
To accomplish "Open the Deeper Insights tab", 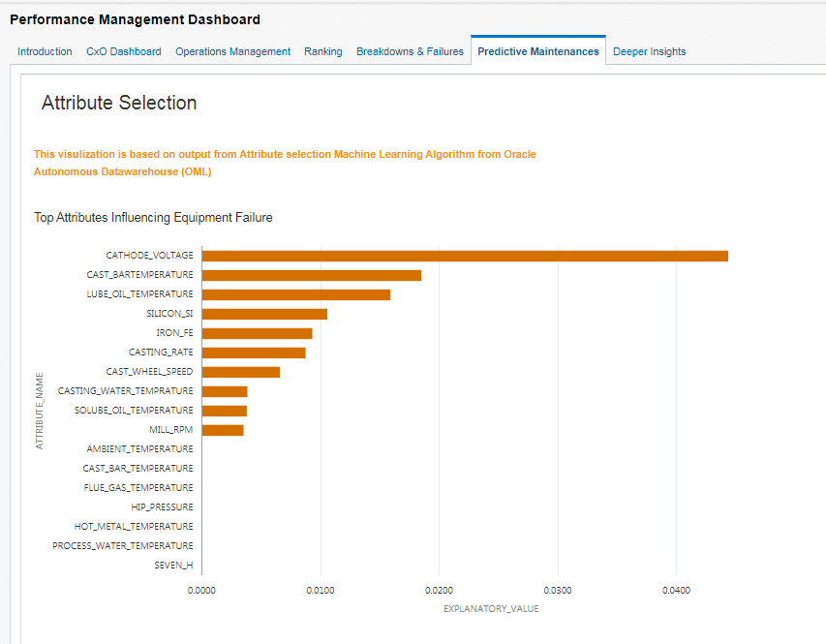I will (x=649, y=51).
